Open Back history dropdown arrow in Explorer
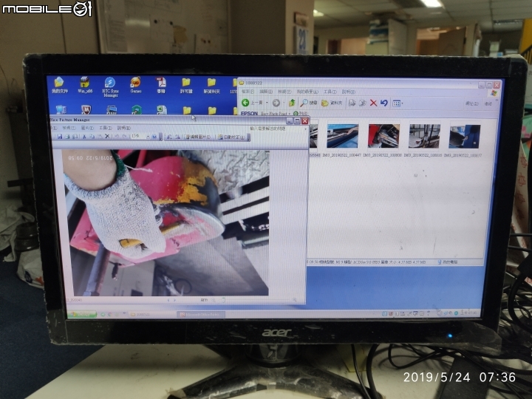This screenshot has width=532, height=399. pos(267,103)
